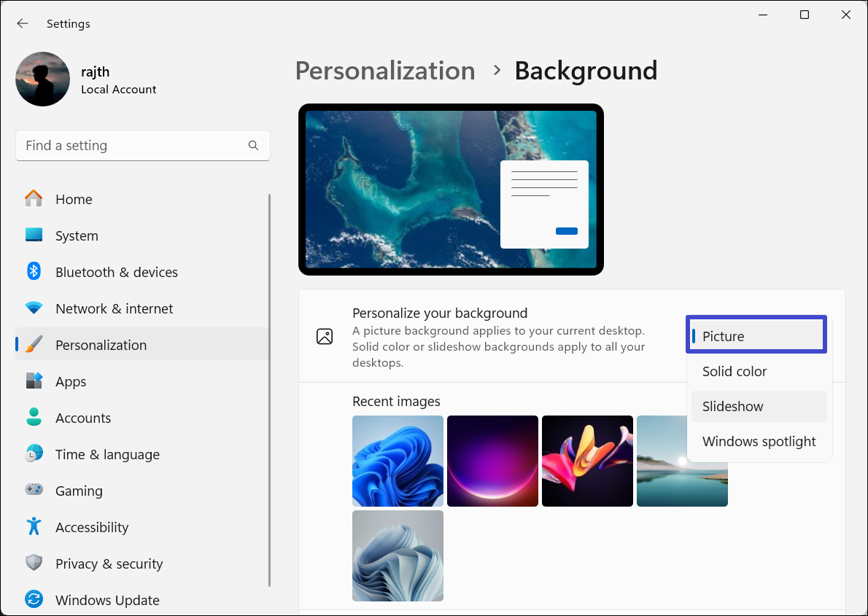868x616 pixels.
Task: Select Windows spotlight background option
Action: (x=759, y=441)
